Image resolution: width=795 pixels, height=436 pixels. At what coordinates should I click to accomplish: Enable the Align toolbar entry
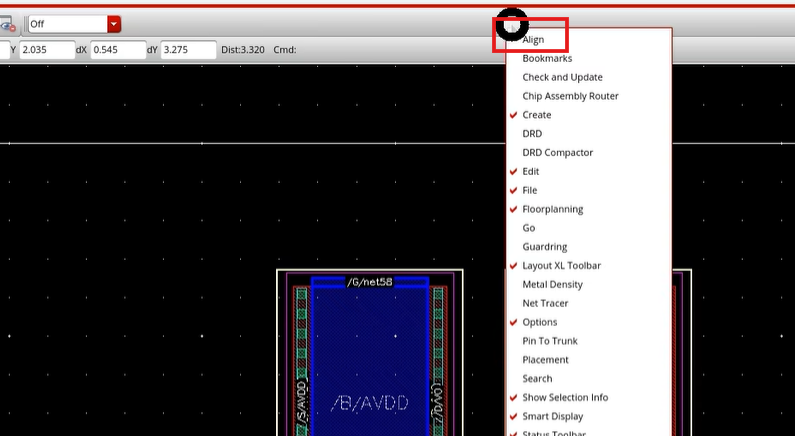[589, 40]
